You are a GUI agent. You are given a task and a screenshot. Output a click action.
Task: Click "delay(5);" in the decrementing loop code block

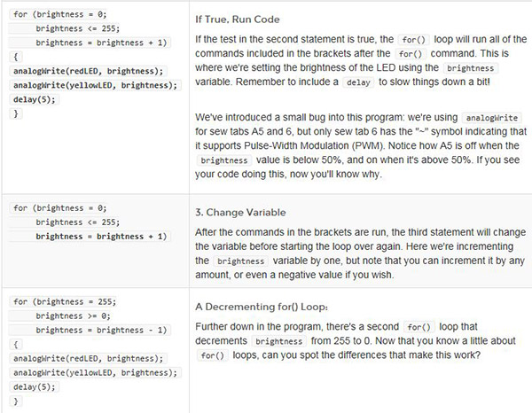click(35, 386)
